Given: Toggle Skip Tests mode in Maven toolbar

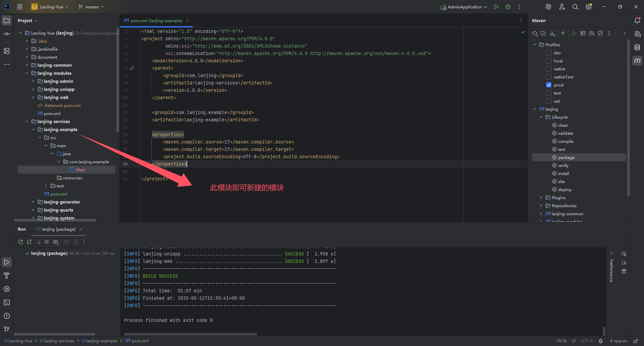Looking at the screenshot, I should point(600,33).
